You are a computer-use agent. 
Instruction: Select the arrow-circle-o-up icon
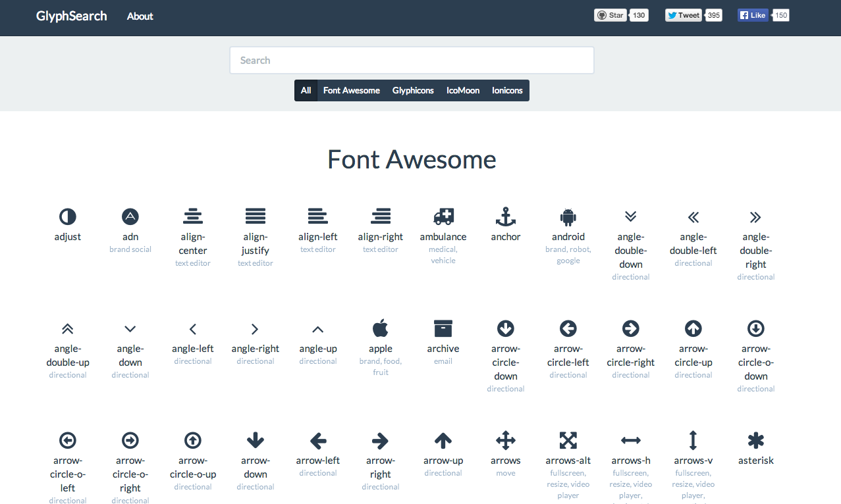pos(193,440)
